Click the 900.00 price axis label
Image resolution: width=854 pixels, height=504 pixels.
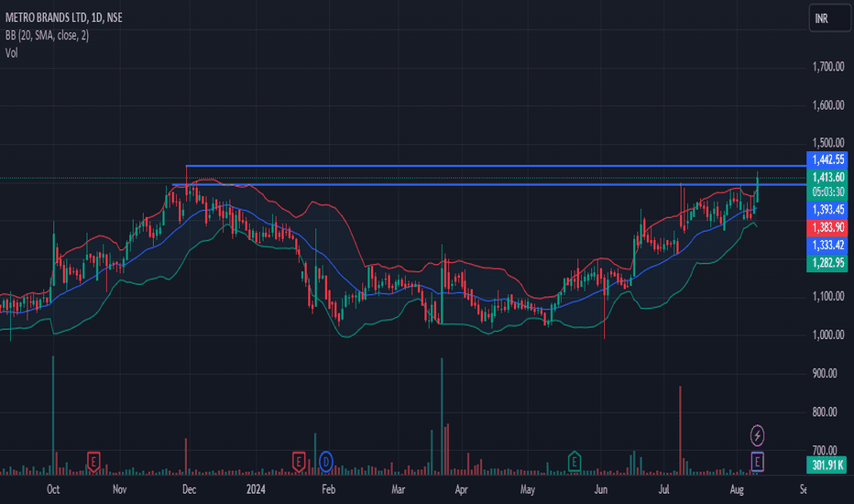pyautogui.click(x=825, y=373)
